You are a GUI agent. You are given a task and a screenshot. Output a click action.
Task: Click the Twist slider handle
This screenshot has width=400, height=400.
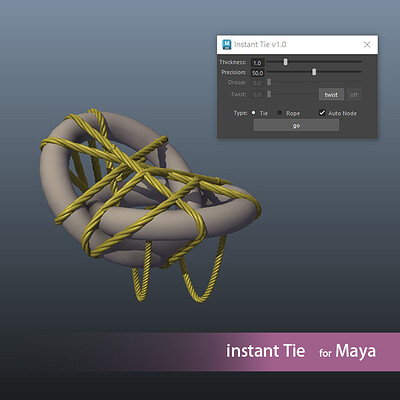click(269, 94)
